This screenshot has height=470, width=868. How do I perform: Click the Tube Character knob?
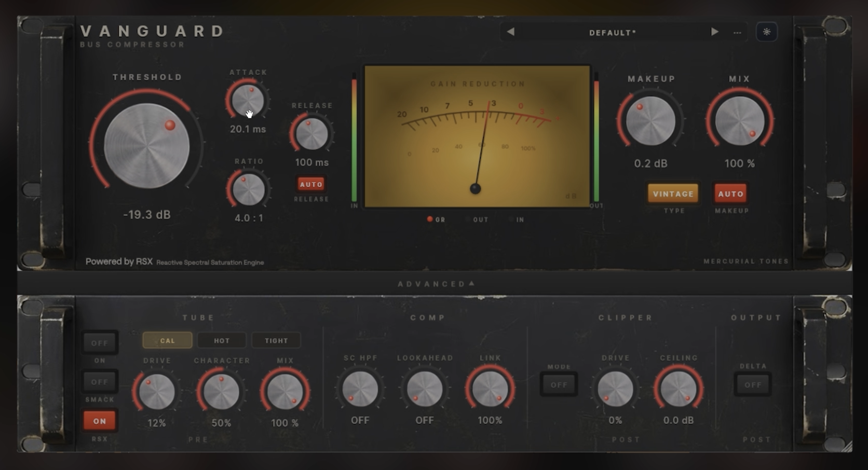[x=221, y=392]
